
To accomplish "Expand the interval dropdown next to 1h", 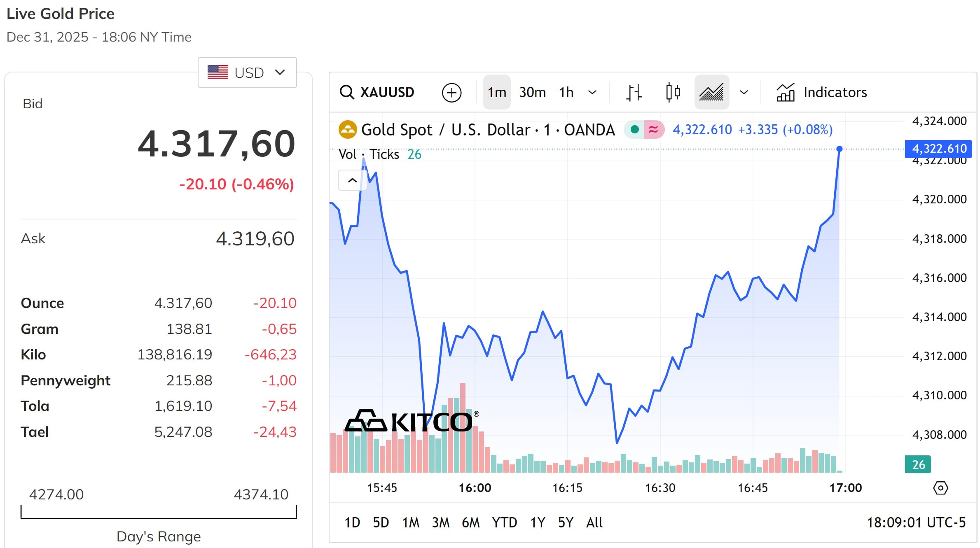I will [x=592, y=92].
